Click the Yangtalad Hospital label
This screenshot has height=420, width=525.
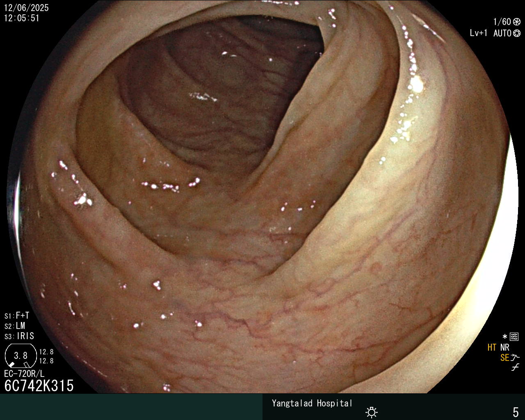312,403
